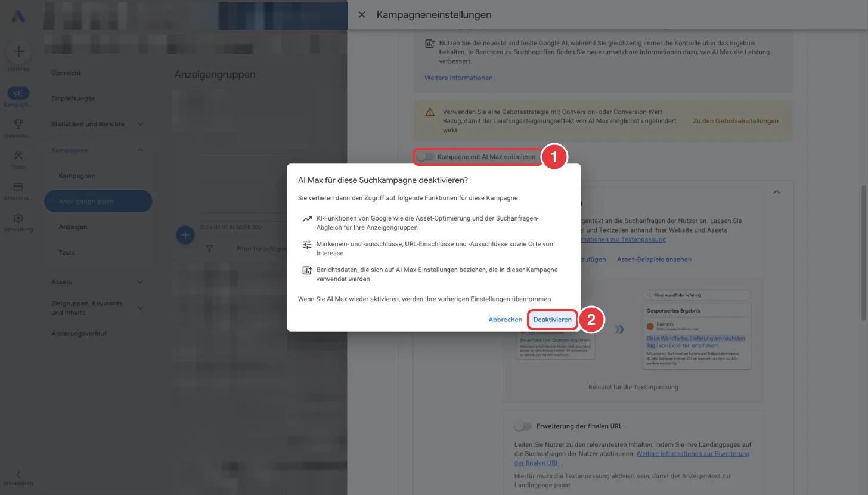The height and width of the screenshot is (495, 868).
Task: Expand Statistiken und Berichte section
Action: click(x=141, y=124)
